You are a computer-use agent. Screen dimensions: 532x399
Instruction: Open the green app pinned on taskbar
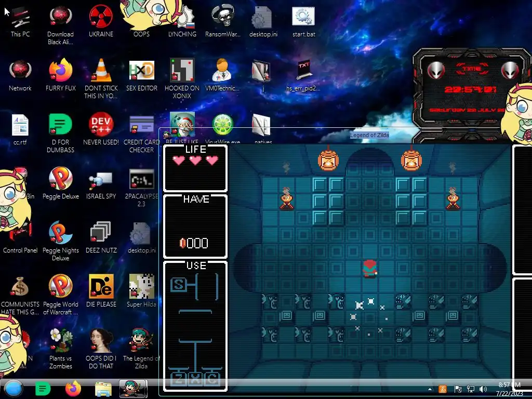(x=43, y=389)
